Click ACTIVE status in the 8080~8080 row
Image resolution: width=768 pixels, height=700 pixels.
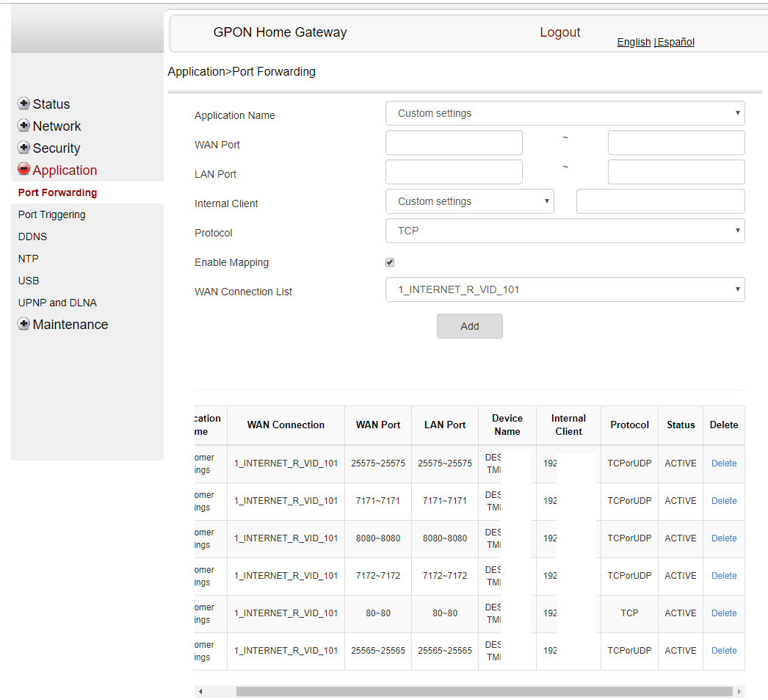pos(681,538)
